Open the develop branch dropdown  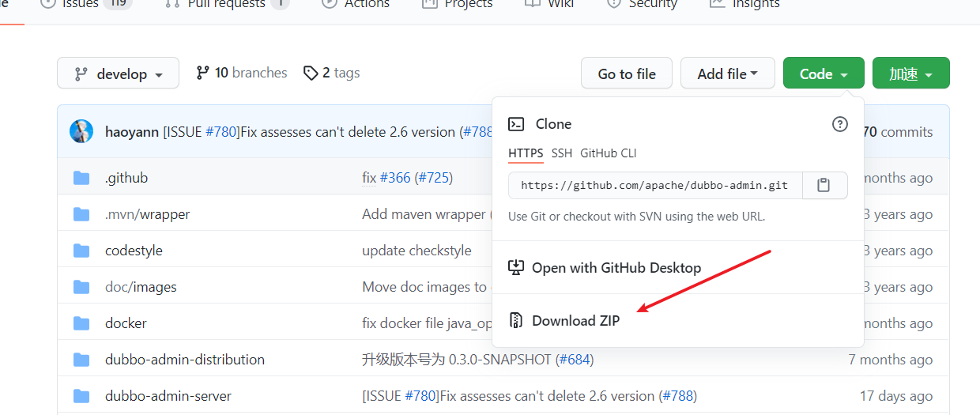(118, 73)
